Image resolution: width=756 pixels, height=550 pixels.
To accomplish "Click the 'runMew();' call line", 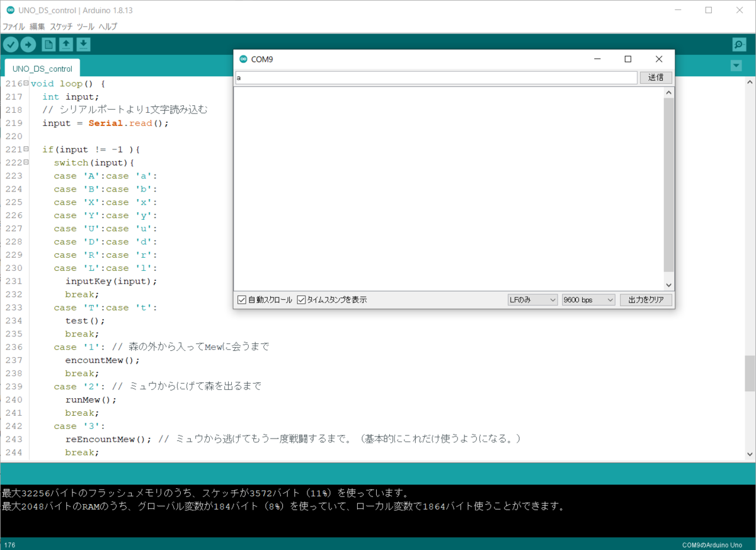I will pos(91,399).
